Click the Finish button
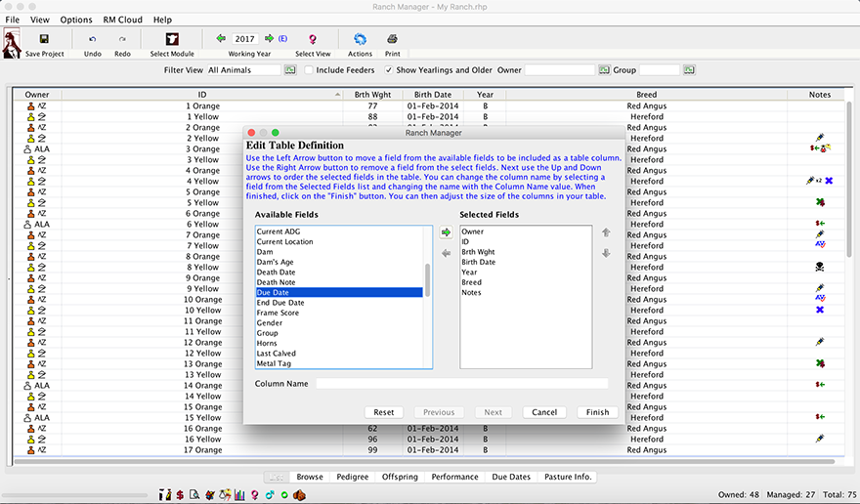This screenshot has height=504, width=860. [x=597, y=412]
